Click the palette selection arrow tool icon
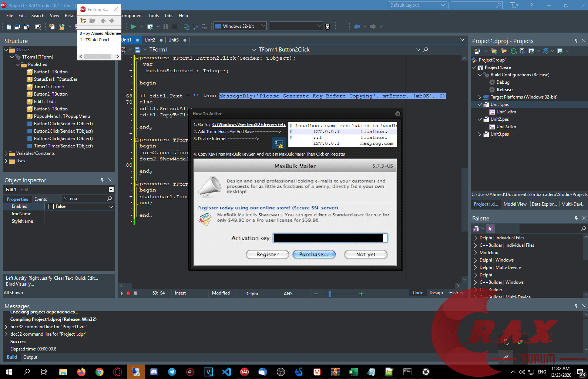The image size is (588, 379). click(490, 229)
